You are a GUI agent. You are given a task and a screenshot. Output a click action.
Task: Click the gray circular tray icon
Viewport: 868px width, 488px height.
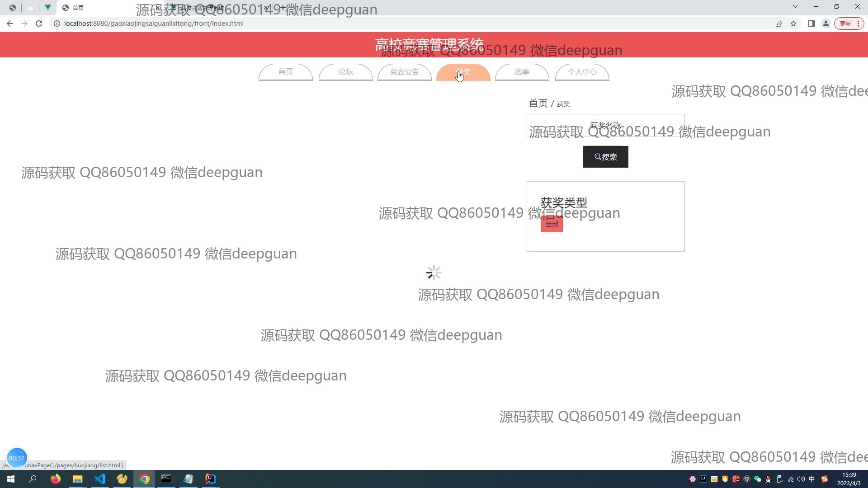[747, 479]
